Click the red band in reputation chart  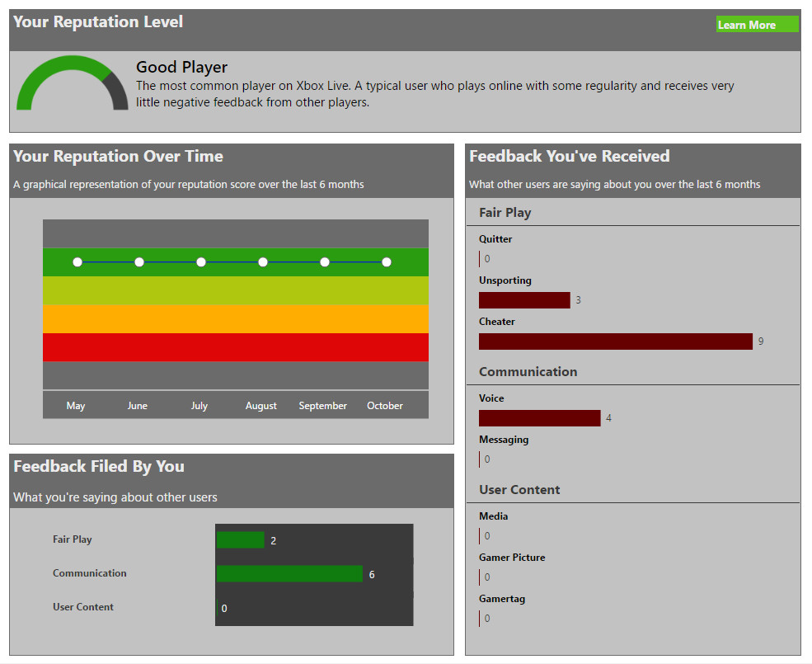[x=236, y=347]
